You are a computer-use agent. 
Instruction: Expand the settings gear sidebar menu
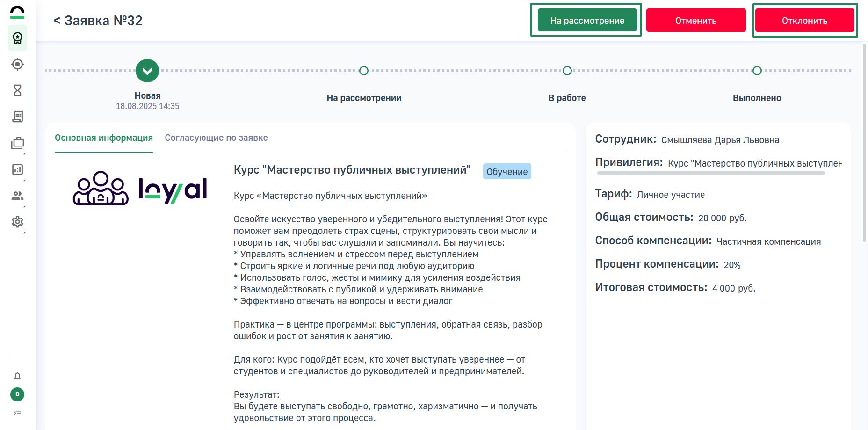point(17,222)
